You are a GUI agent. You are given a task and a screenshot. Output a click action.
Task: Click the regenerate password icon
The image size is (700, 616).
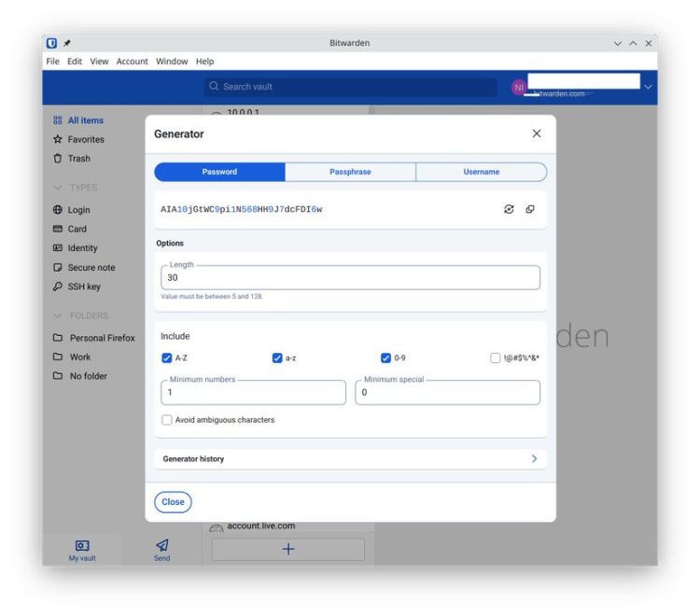509,209
